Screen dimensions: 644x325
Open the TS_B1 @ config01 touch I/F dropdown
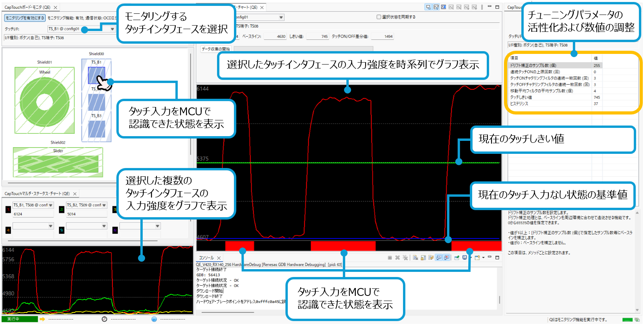click(112, 29)
